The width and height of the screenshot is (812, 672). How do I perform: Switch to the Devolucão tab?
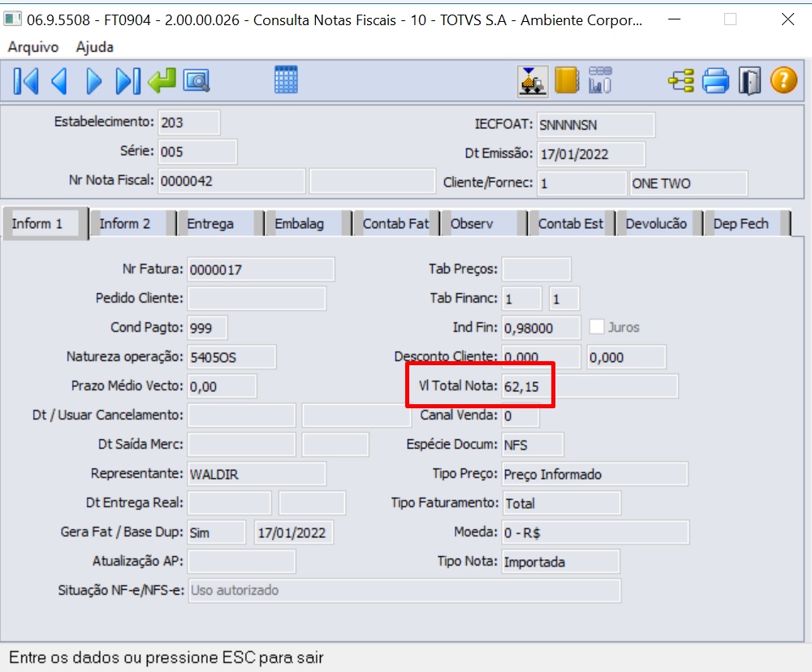(x=659, y=224)
